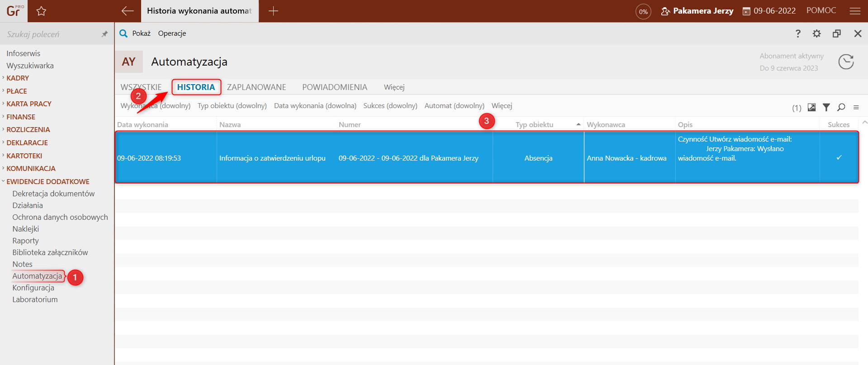
Task: Open the Więcej tabs dropdown
Action: (x=394, y=87)
